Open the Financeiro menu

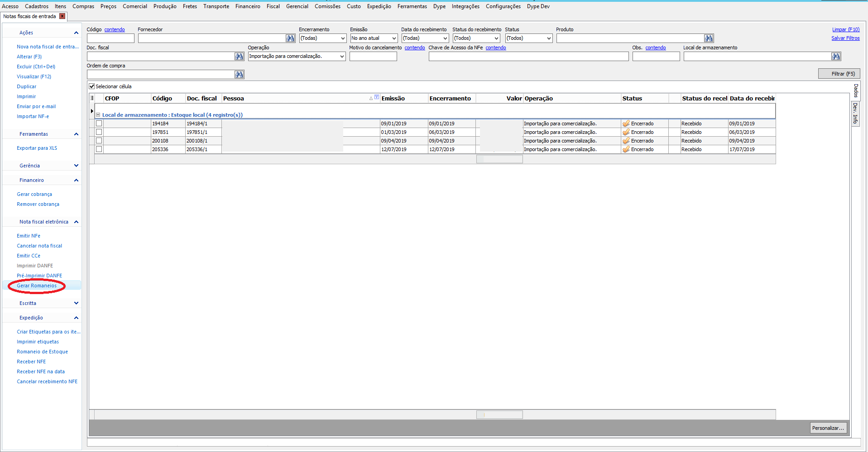[248, 6]
